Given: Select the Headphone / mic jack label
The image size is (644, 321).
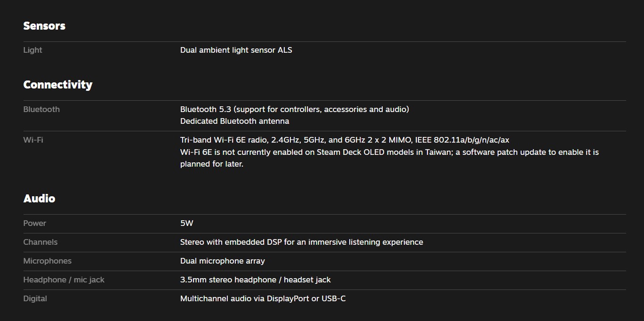Looking at the screenshot, I should tap(64, 280).
